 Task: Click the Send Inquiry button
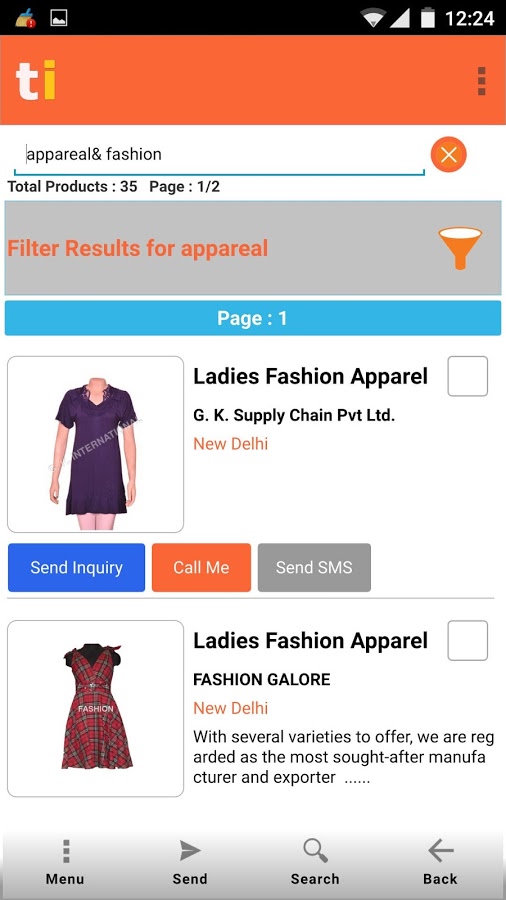[x=76, y=567]
